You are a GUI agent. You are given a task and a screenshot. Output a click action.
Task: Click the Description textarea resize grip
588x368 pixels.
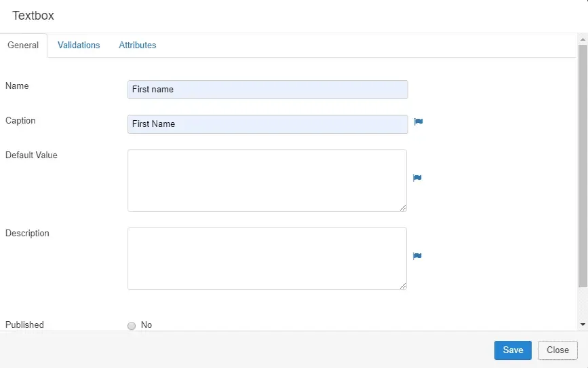(x=403, y=286)
